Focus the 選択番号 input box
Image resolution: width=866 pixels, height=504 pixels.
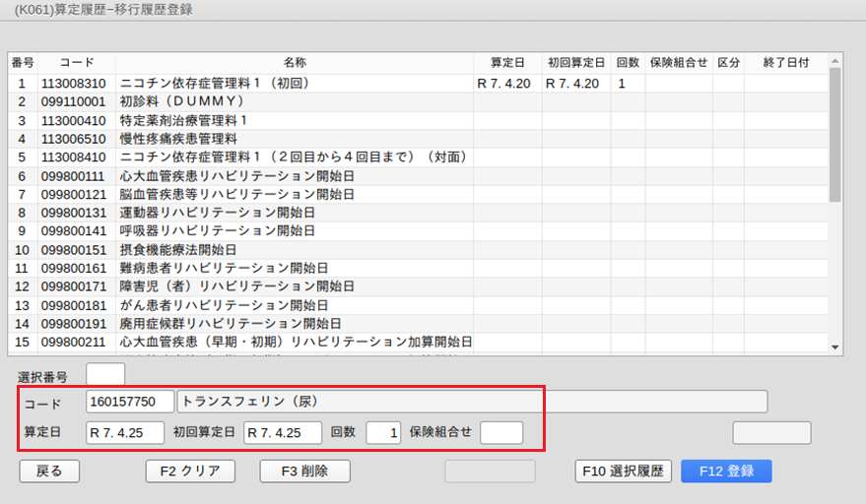point(105,375)
